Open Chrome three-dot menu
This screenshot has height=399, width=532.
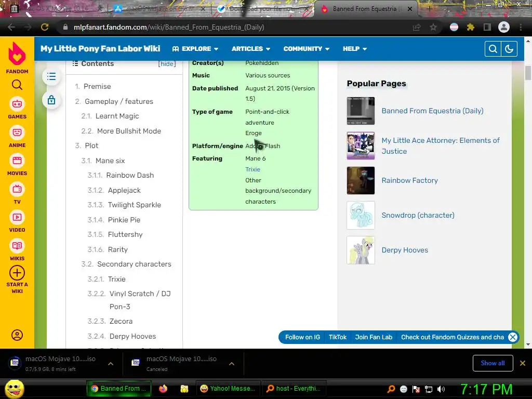(x=521, y=27)
